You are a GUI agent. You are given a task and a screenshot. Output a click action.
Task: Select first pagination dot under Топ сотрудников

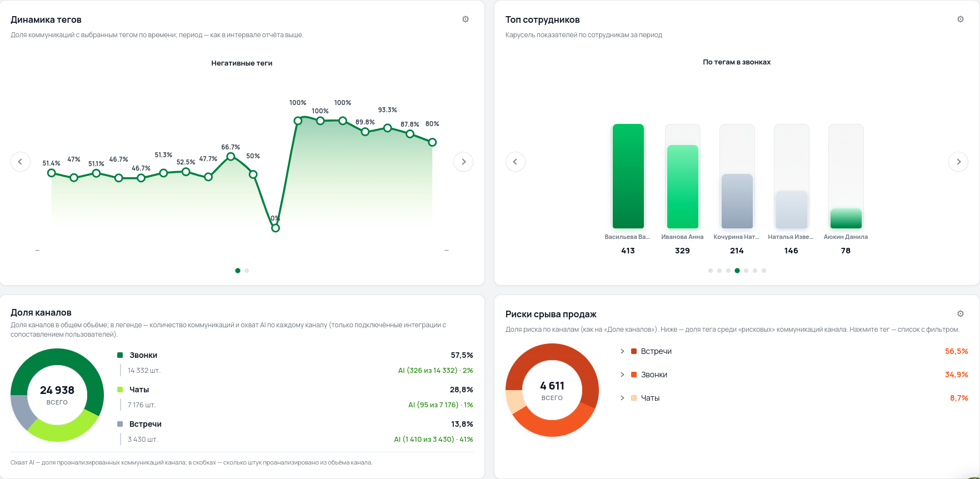(x=711, y=271)
